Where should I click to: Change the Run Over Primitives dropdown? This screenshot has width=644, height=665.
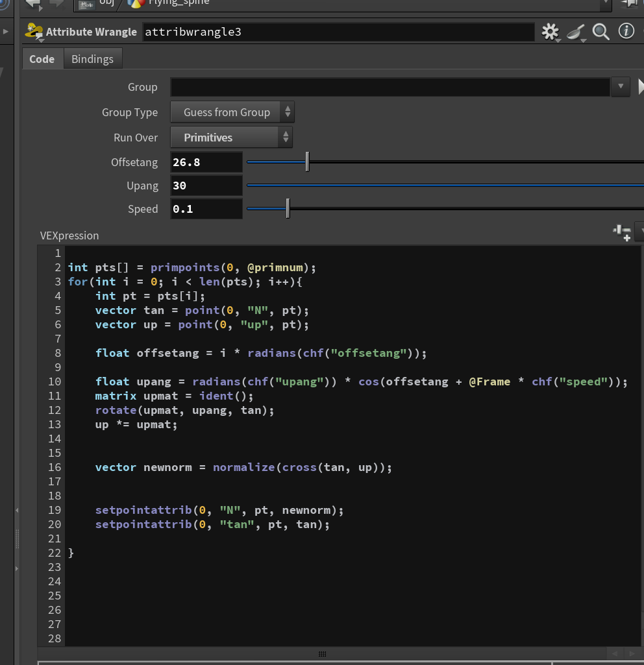click(x=231, y=138)
